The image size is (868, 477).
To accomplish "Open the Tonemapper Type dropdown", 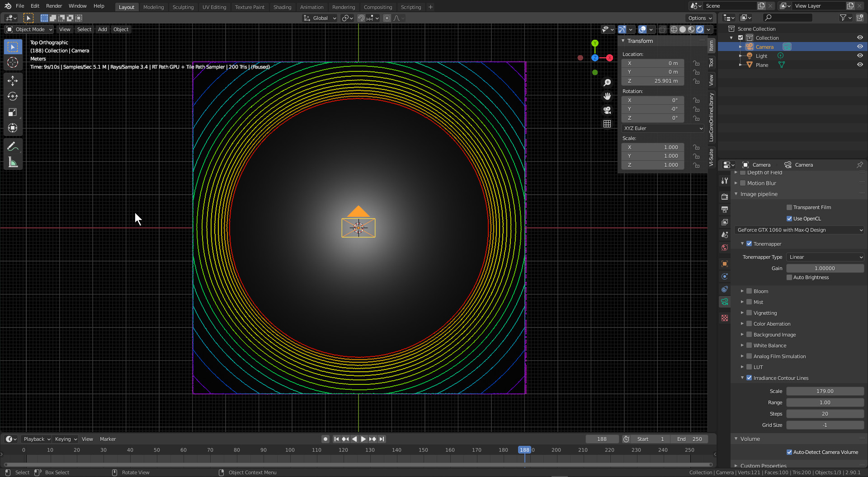I will (x=825, y=257).
